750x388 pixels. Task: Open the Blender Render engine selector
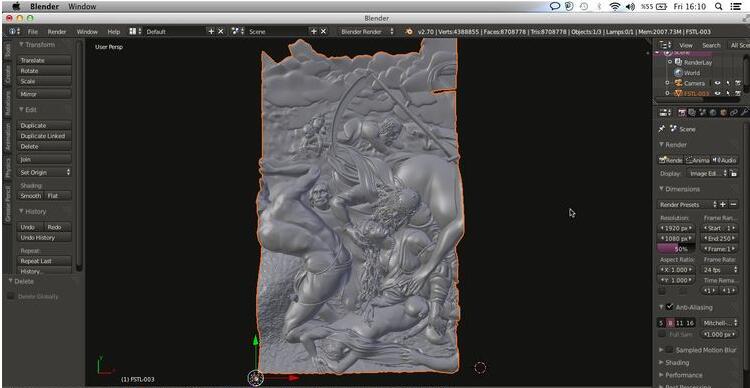pyautogui.click(x=367, y=32)
